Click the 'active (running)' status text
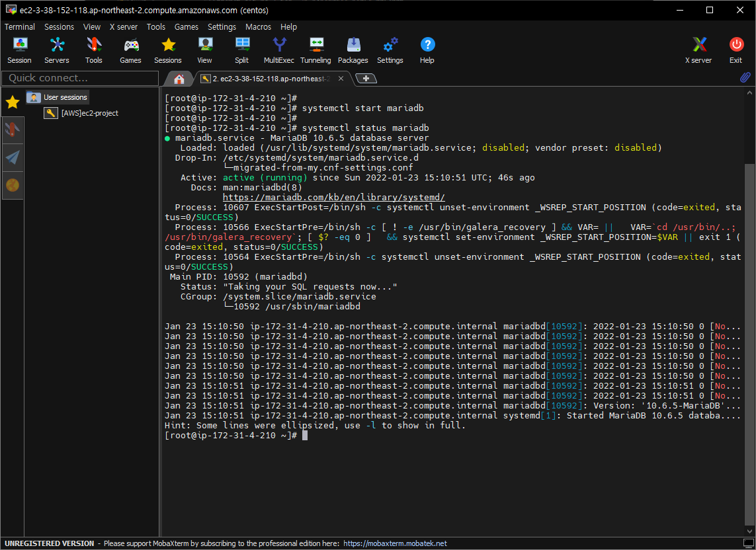 265,177
